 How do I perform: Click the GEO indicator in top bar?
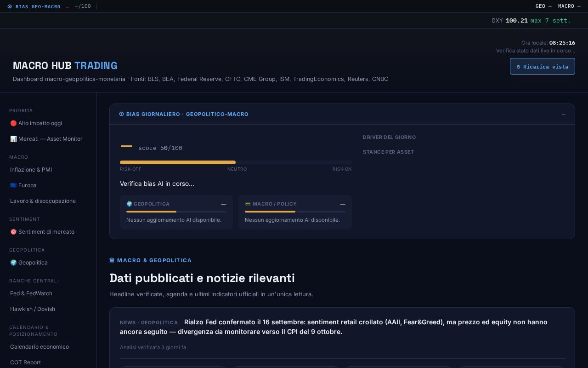[x=543, y=6]
